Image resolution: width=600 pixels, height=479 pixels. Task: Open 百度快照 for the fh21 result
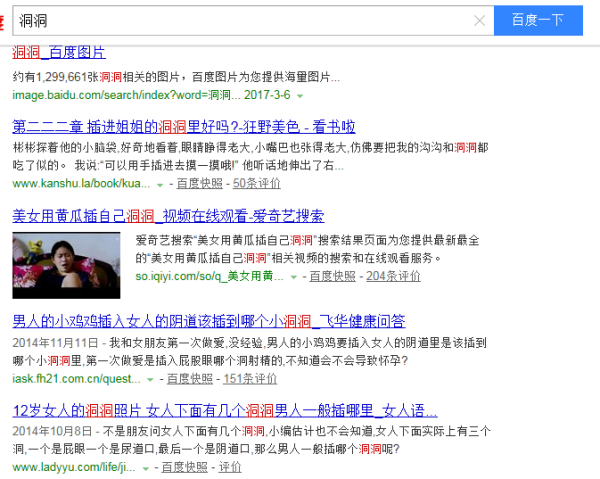[189, 379]
